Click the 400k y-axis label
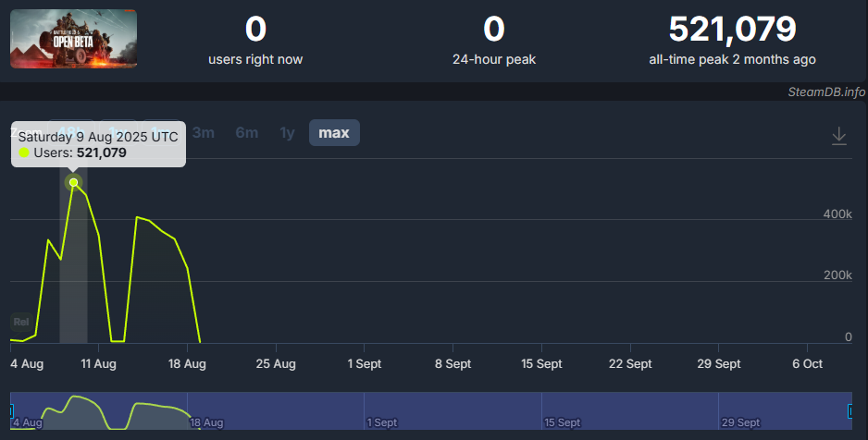This screenshot has width=868, height=440. point(837,214)
